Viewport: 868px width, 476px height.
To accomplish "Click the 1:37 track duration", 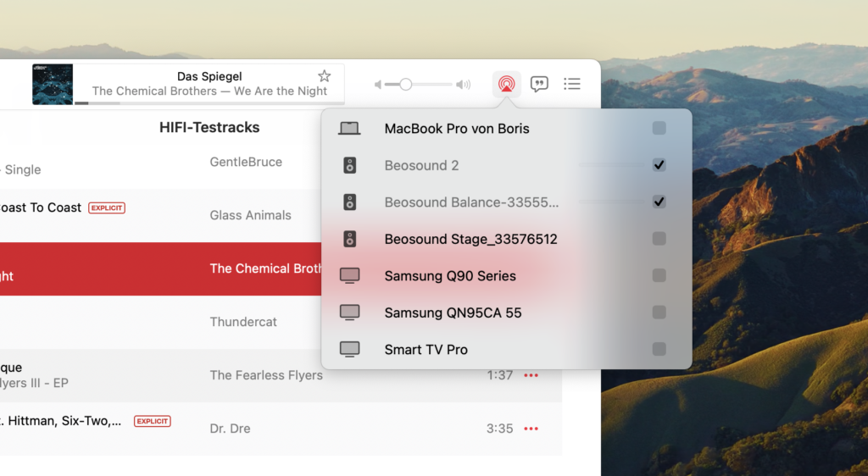I will (x=499, y=375).
